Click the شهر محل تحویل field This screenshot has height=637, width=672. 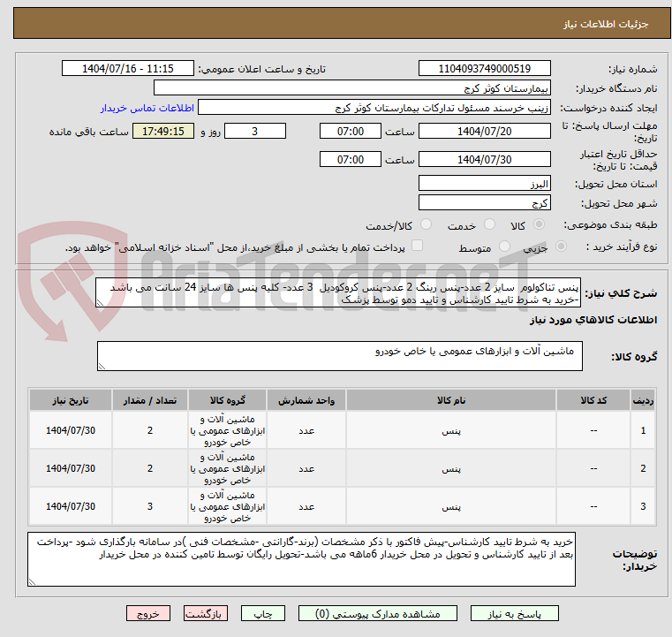click(x=486, y=202)
